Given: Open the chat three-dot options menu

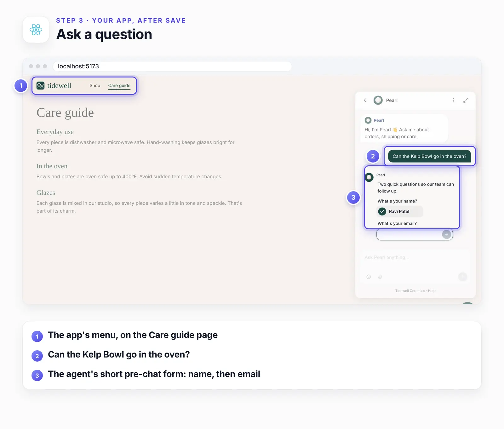Looking at the screenshot, I should tap(453, 100).
